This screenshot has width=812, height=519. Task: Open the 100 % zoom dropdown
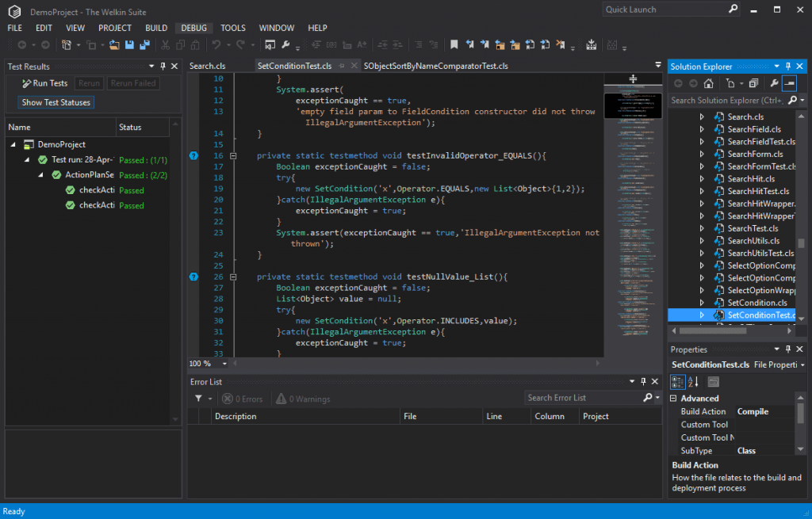pos(224,363)
